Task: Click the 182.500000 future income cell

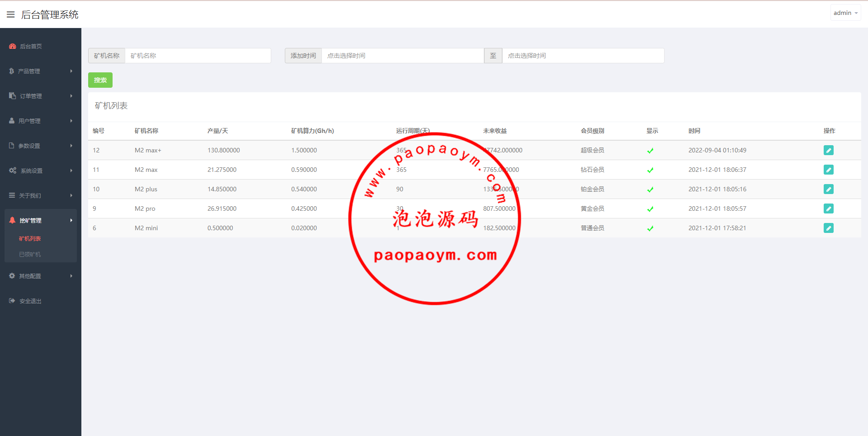Action: [499, 228]
